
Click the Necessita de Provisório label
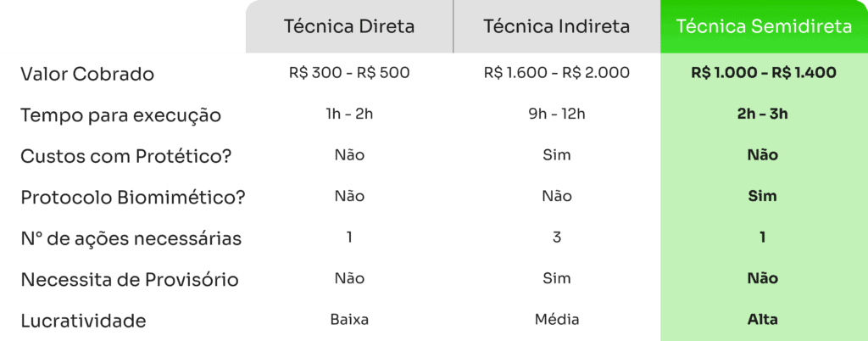(130, 280)
